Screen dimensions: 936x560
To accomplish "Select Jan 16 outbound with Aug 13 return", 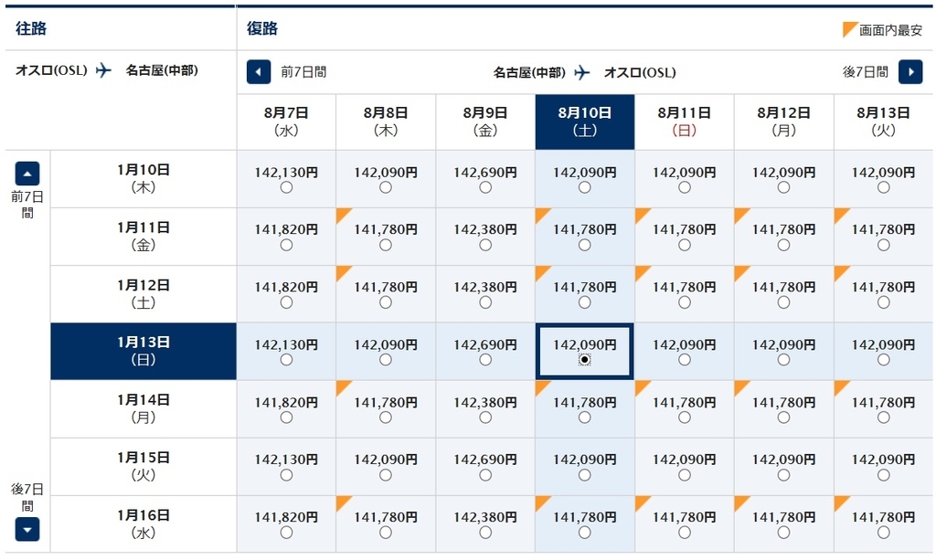I will 884,532.
